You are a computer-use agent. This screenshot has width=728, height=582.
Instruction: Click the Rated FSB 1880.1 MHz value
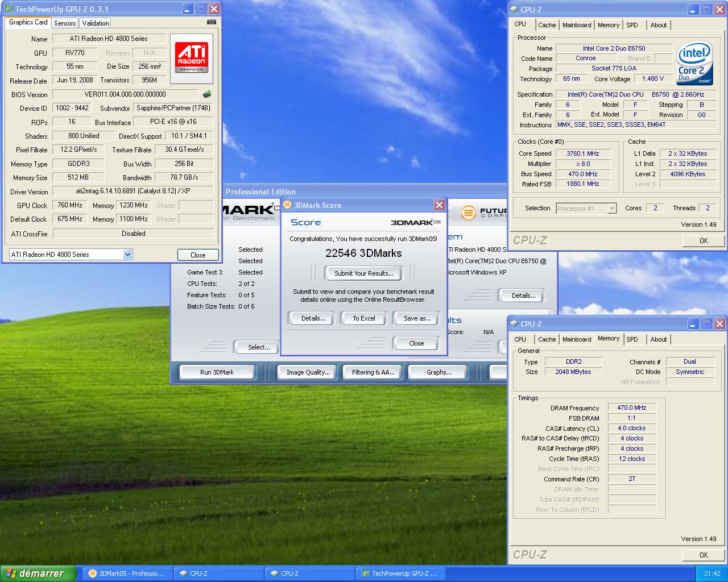583,184
